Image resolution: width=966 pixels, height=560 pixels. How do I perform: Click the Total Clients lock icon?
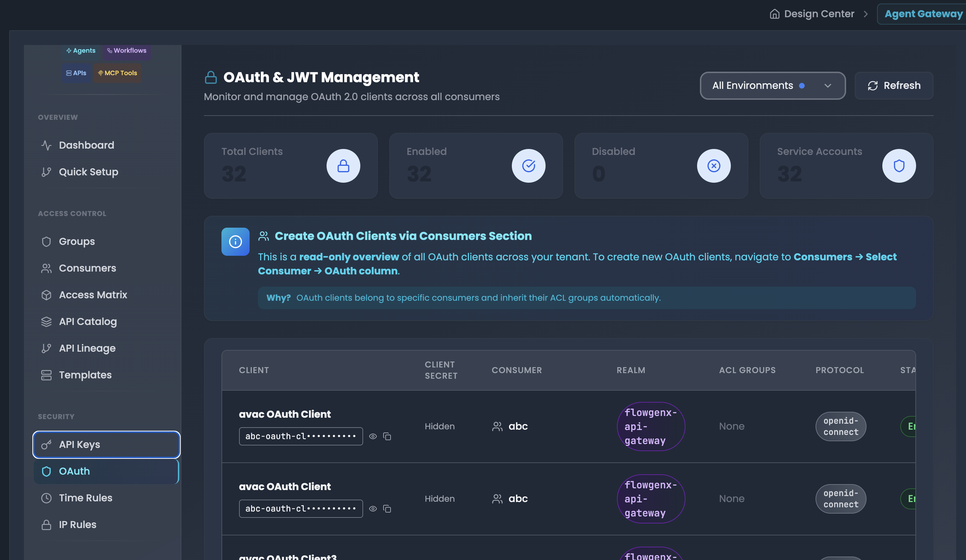coord(343,166)
